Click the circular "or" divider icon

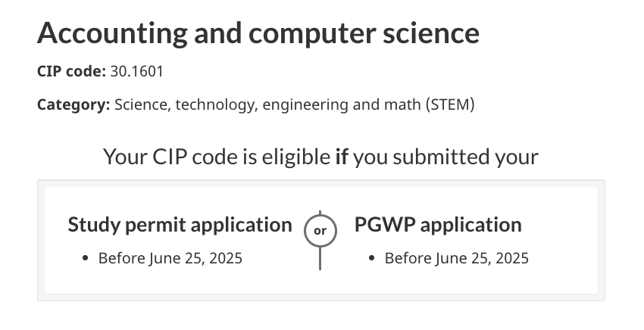coord(320,231)
